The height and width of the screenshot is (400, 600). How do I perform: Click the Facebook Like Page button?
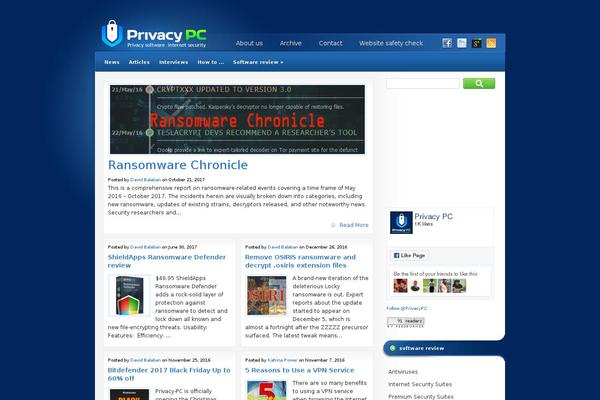409,255
